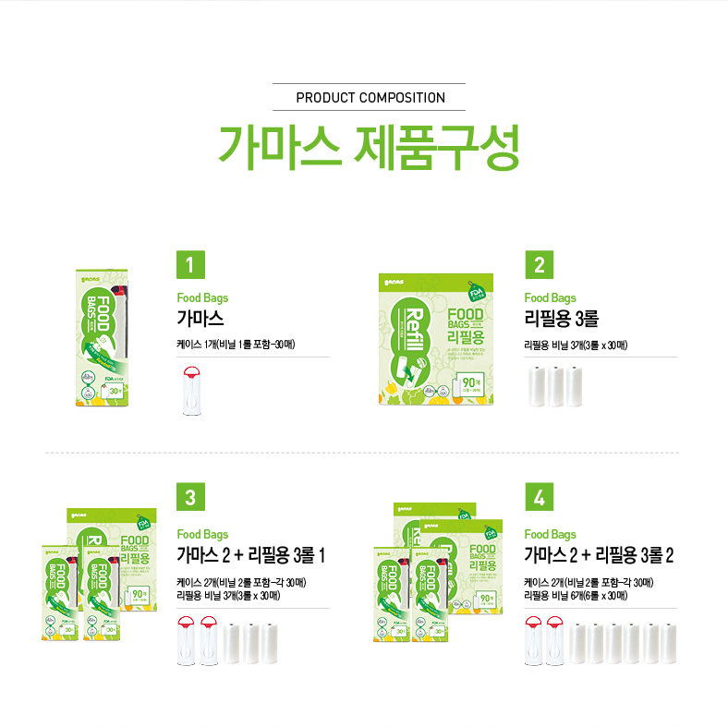The width and height of the screenshot is (728, 727).
Task: Click the green number 3 badge
Action: pyautogui.click(x=190, y=497)
